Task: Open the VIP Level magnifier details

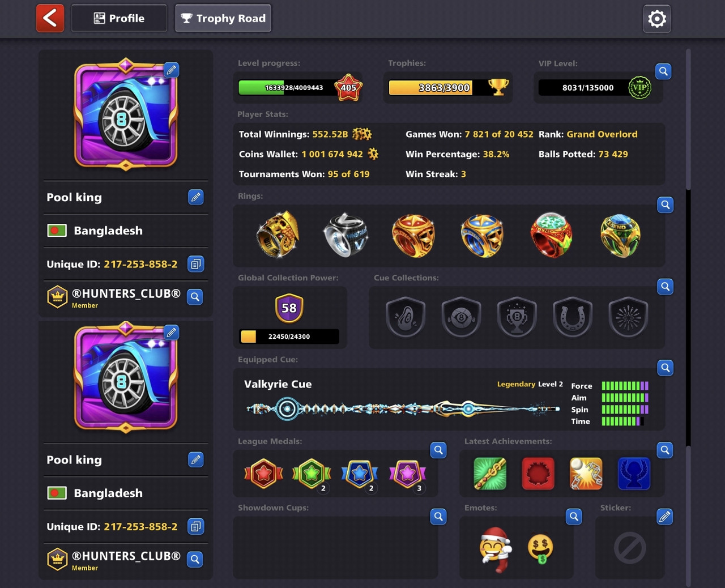Action: (x=663, y=71)
